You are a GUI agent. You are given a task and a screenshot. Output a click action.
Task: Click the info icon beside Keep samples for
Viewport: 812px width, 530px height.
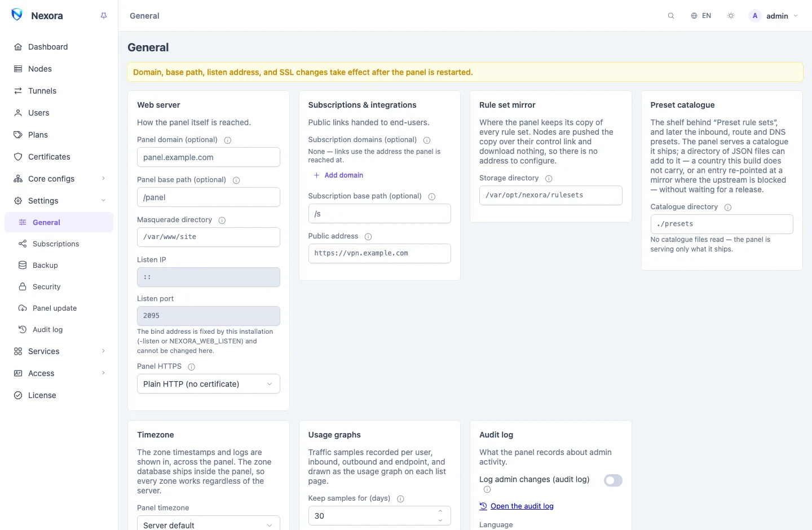click(x=400, y=499)
